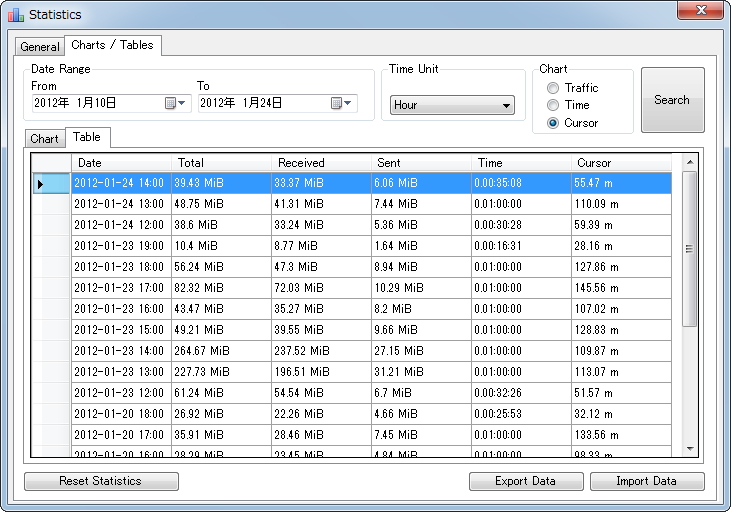This screenshot has width=731, height=512.
Task: Click the Reset Statistics button
Action: point(101,481)
